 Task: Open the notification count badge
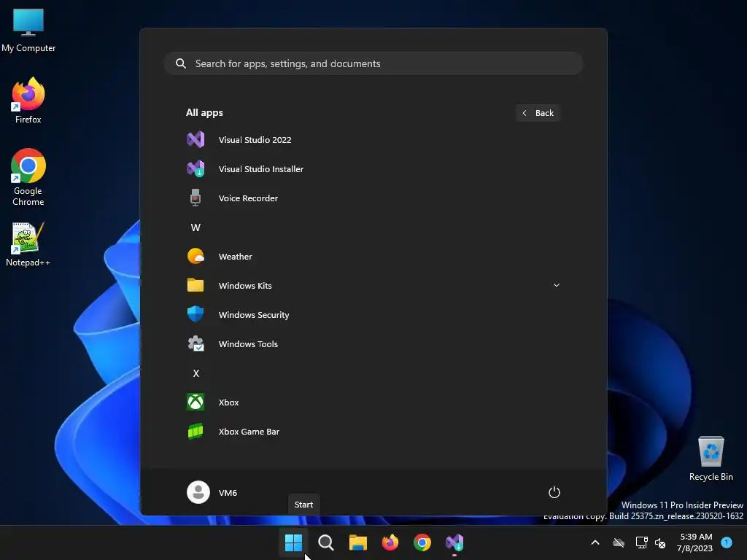point(727,542)
